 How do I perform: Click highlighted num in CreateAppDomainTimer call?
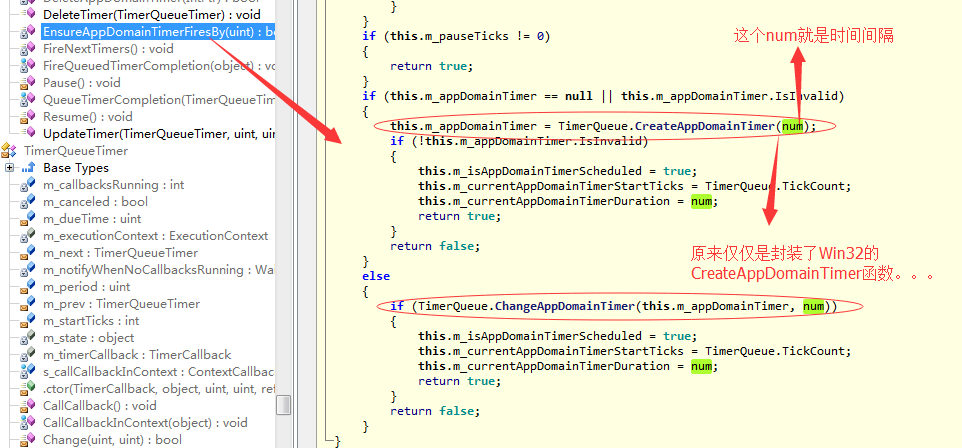point(792,126)
